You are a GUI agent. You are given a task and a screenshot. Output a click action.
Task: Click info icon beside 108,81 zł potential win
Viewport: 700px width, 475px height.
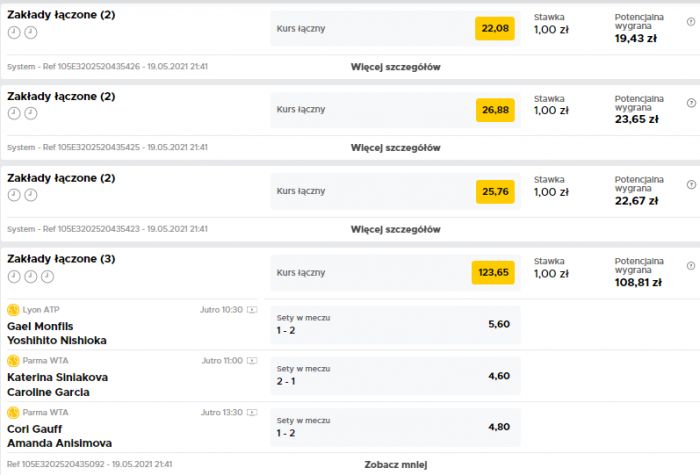click(691, 266)
